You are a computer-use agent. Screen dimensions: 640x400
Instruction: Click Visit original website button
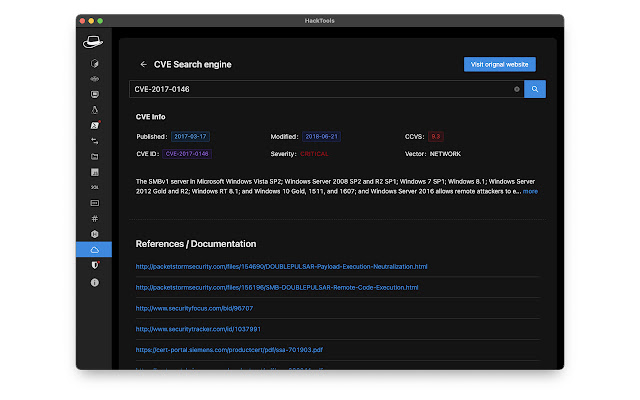coord(499,64)
